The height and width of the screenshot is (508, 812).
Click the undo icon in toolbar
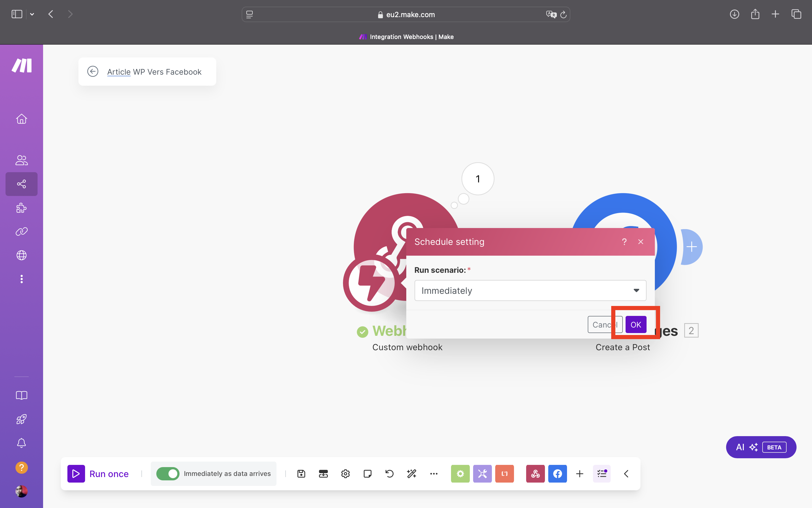(x=389, y=473)
